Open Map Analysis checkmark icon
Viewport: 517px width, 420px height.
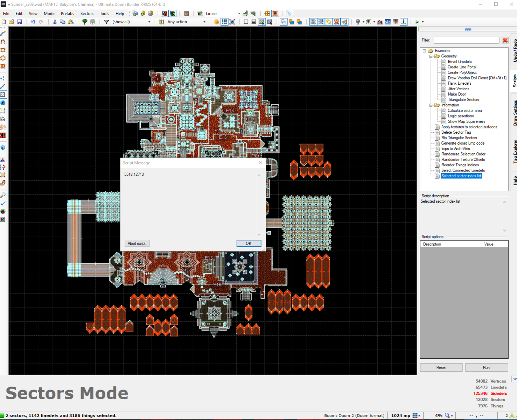click(3, 203)
